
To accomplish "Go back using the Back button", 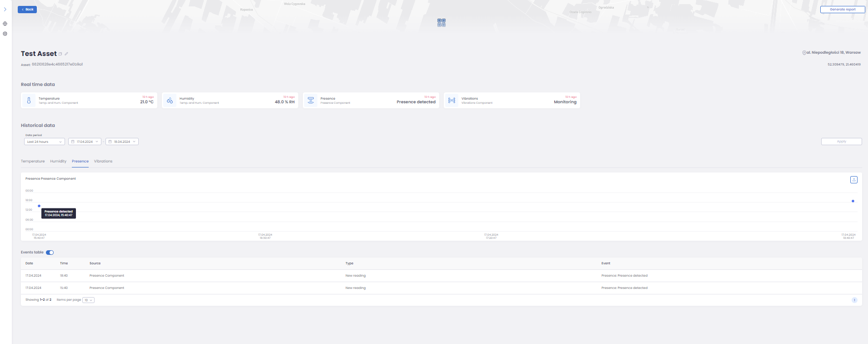I will pyautogui.click(x=27, y=10).
